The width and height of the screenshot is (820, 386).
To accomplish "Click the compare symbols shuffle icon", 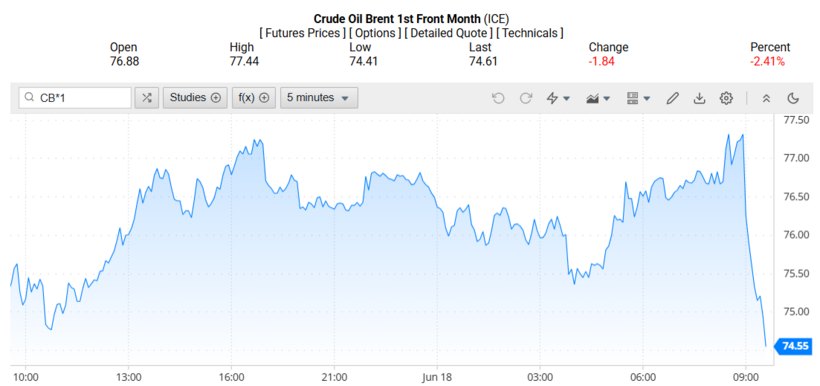I will click(x=146, y=98).
